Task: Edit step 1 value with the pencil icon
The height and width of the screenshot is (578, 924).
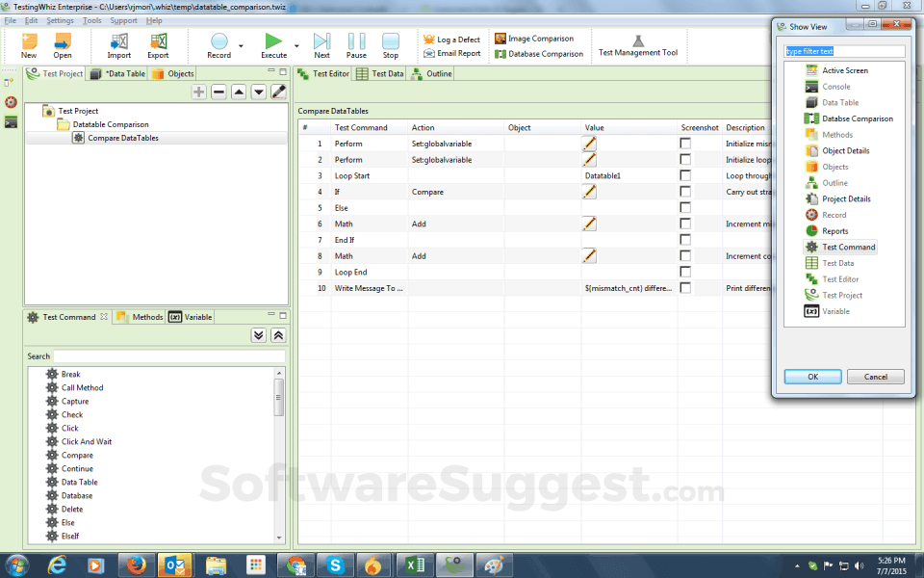Action: tap(589, 143)
